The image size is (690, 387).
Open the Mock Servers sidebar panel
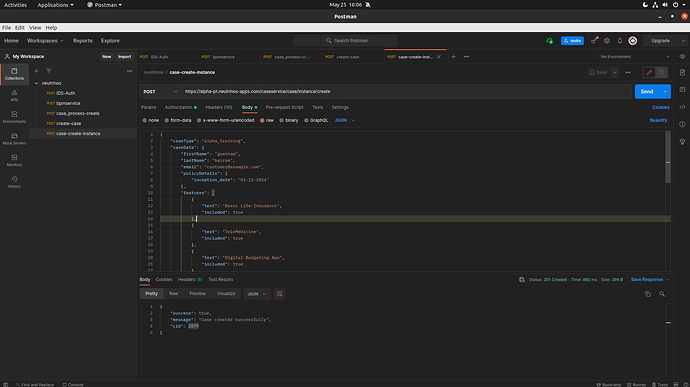pos(14,139)
